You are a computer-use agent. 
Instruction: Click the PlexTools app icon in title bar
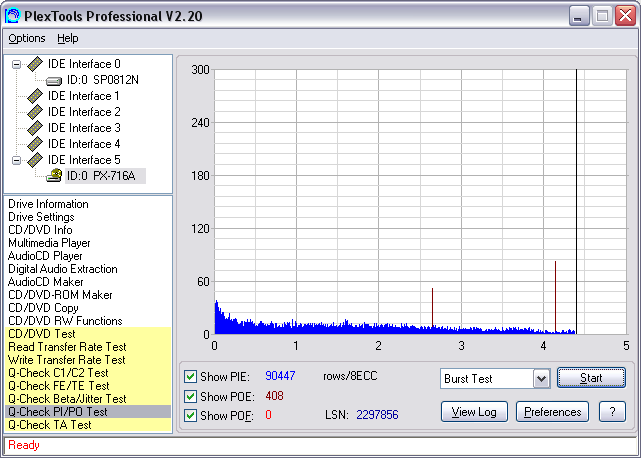[x=13, y=15]
